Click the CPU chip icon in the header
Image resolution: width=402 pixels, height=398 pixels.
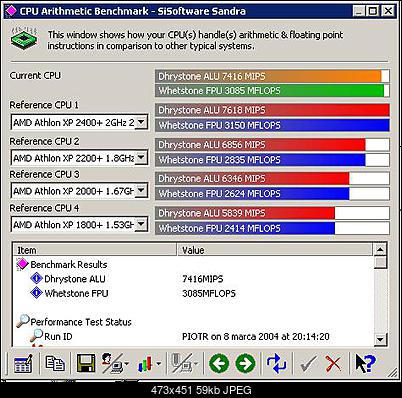coord(24,40)
